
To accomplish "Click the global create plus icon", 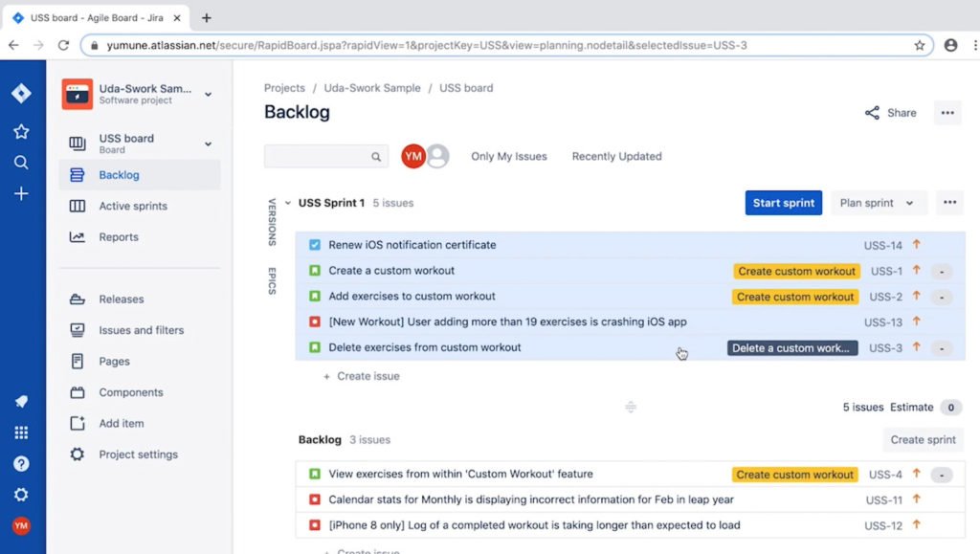I will [21, 193].
